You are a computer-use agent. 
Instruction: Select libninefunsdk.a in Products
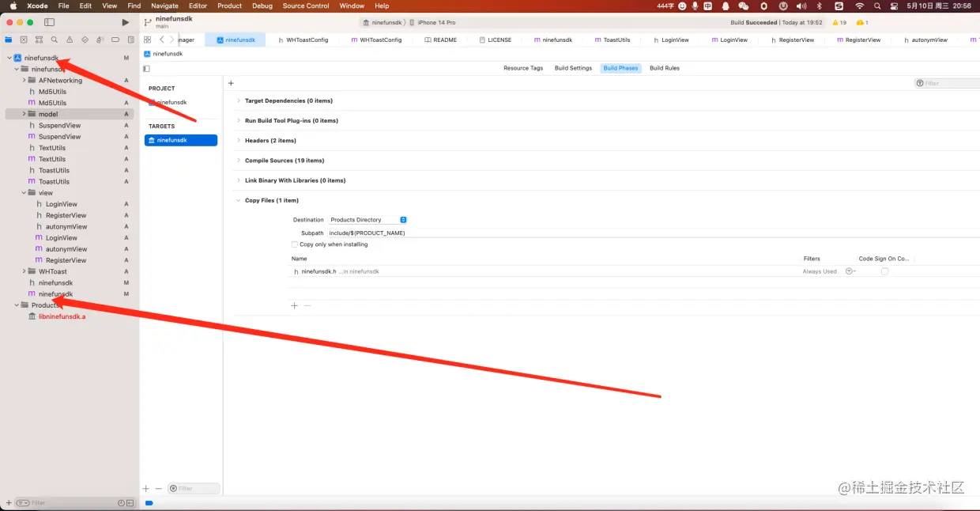(62, 316)
